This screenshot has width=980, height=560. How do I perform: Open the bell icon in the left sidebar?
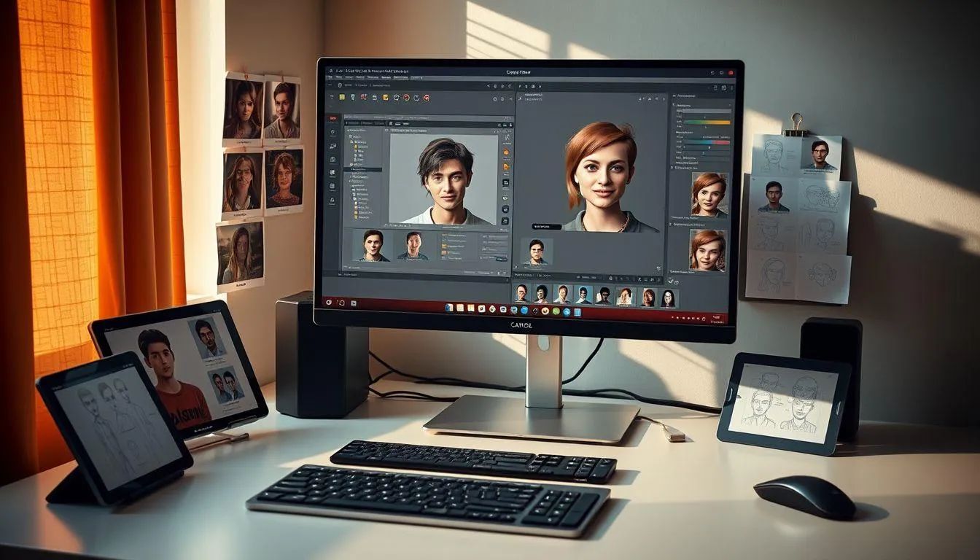coord(332,201)
